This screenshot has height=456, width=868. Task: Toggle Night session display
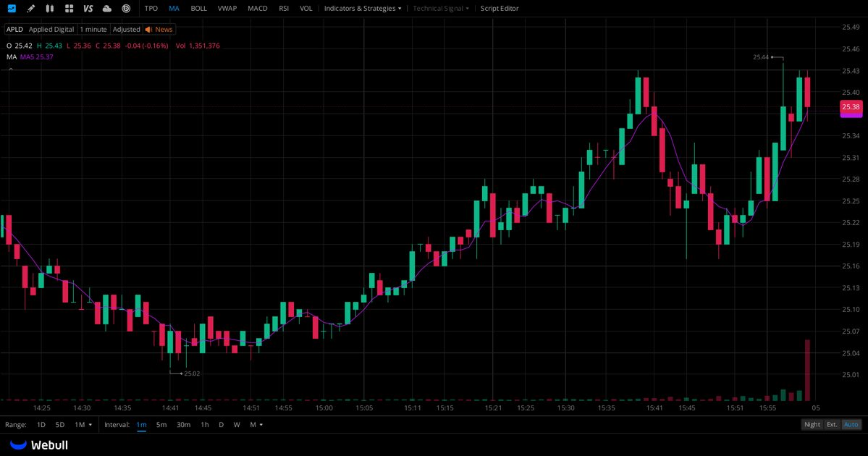coord(812,424)
